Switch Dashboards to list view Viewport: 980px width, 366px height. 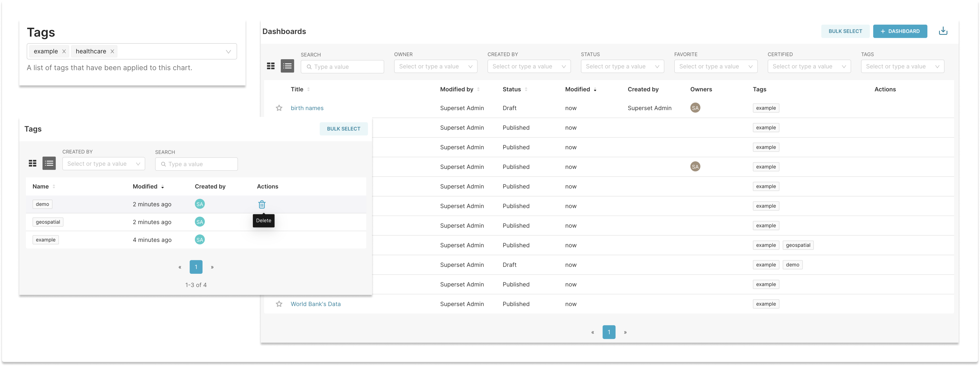287,66
